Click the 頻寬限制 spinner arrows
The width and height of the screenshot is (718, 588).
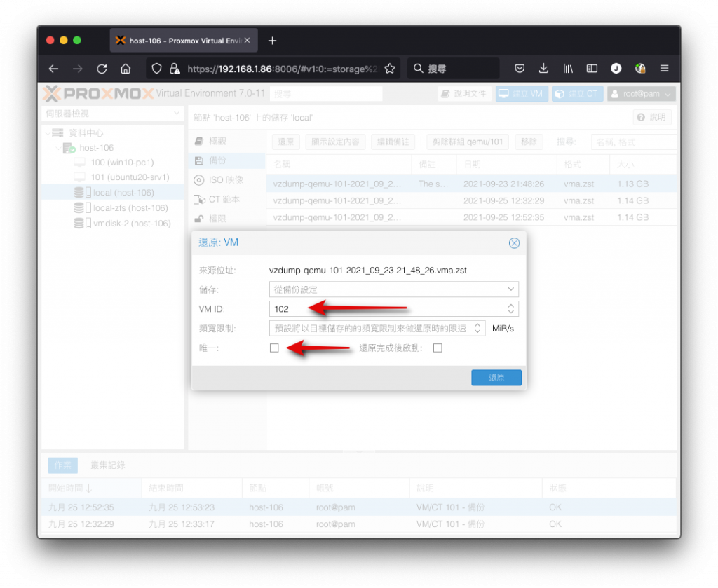[x=477, y=328]
